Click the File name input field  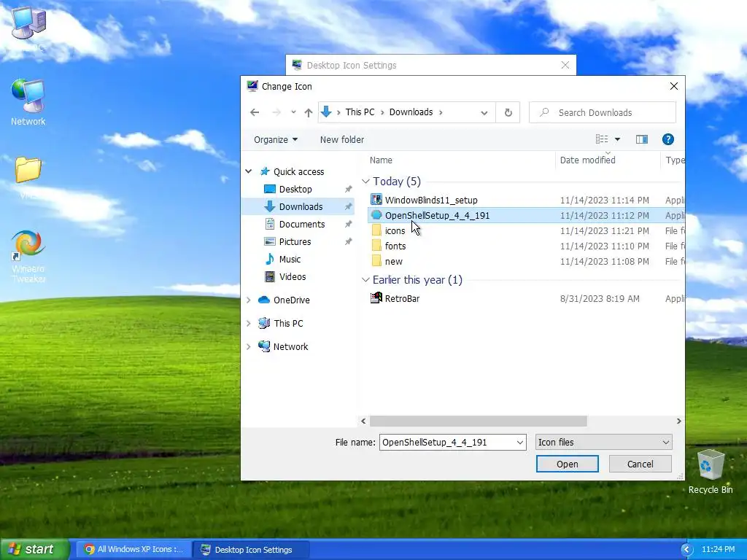[x=447, y=443]
